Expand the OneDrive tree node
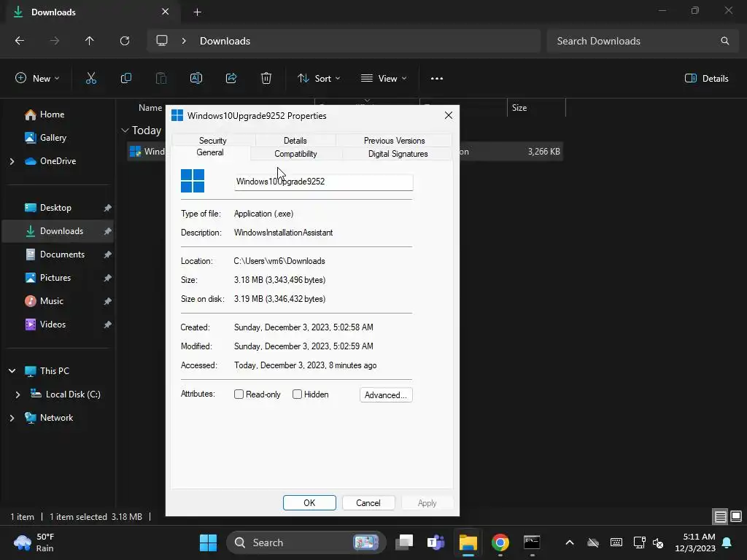 [12, 161]
